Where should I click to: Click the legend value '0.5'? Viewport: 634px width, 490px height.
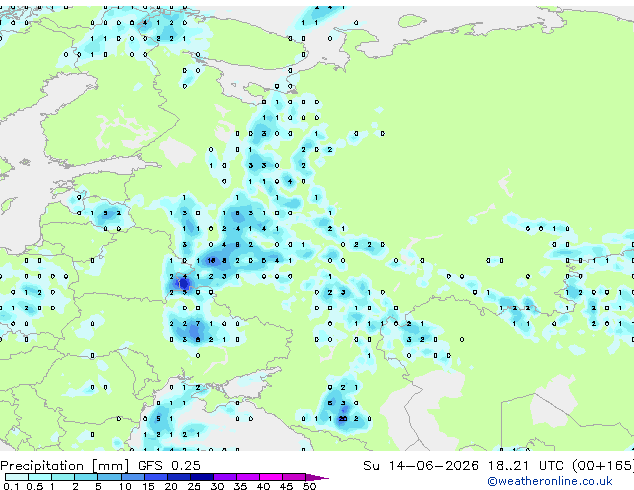(x=35, y=486)
